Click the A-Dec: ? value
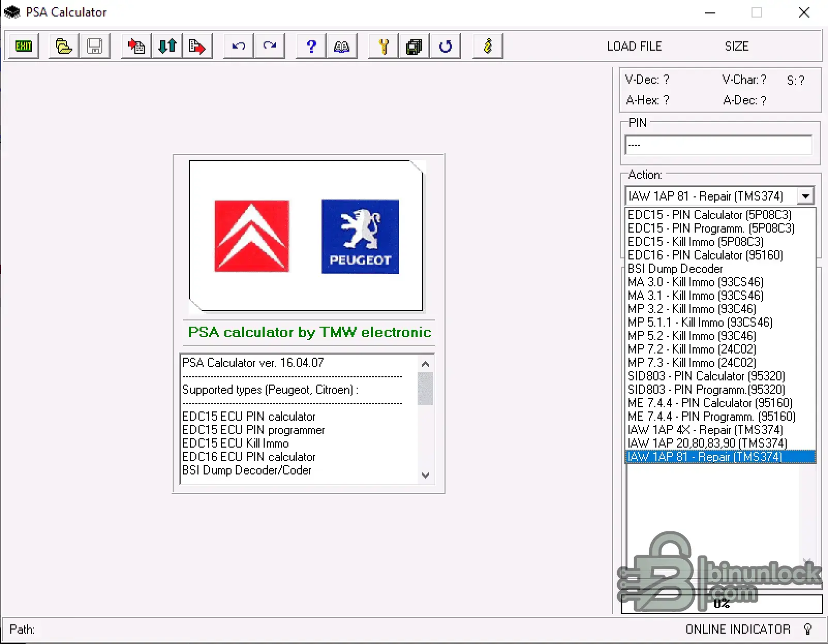This screenshot has height=644, width=828. [x=745, y=100]
